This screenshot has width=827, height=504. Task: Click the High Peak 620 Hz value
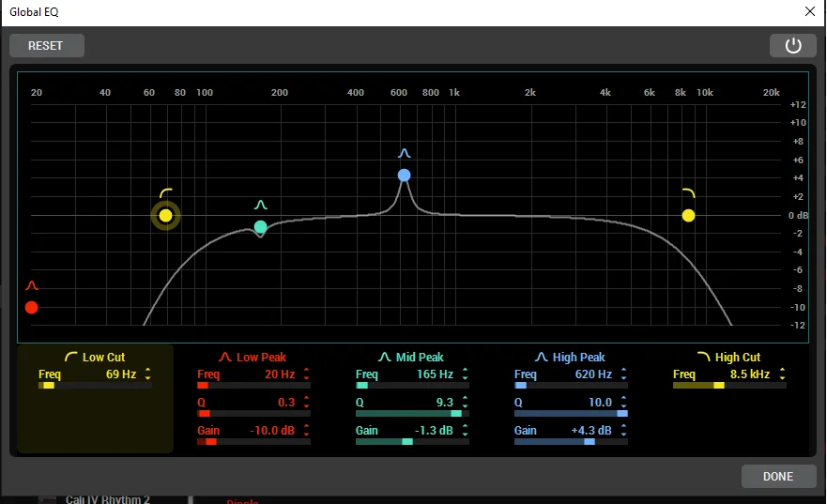click(593, 374)
